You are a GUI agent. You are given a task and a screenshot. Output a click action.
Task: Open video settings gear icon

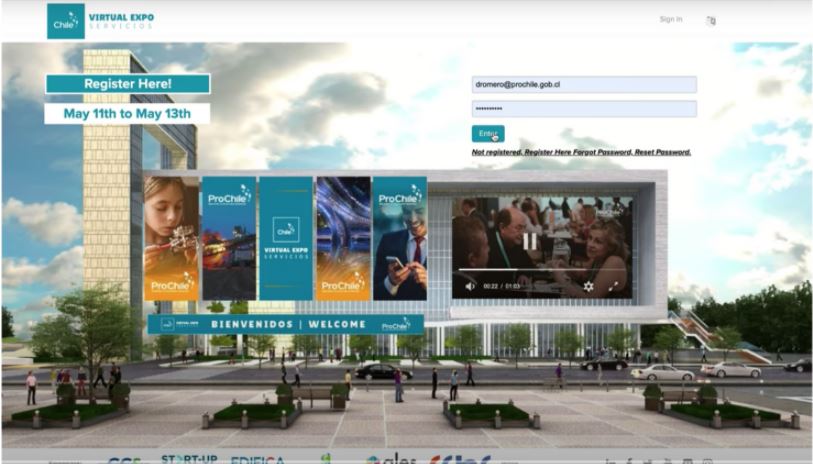tap(588, 286)
